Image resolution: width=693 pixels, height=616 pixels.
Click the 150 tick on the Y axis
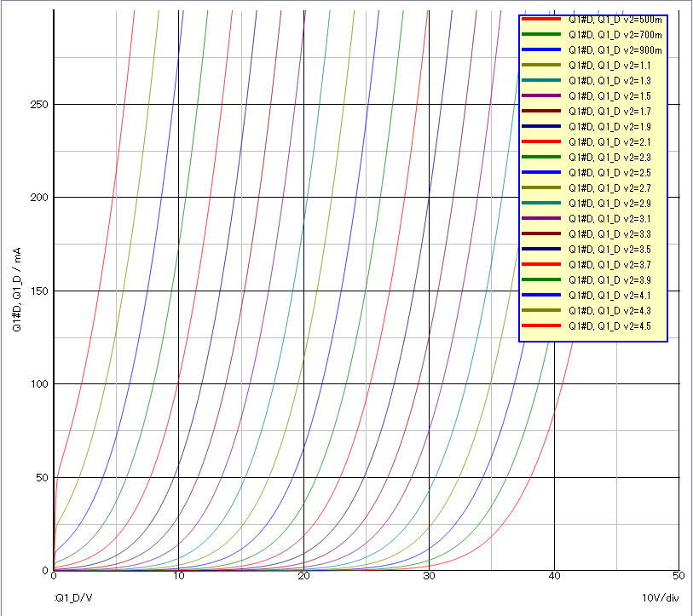(39, 291)
